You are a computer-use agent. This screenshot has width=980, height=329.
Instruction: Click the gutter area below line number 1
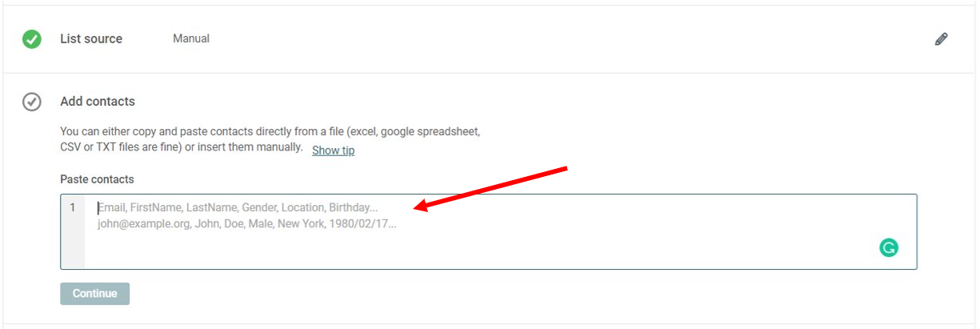pyautogui.click(x=72, y=244)
